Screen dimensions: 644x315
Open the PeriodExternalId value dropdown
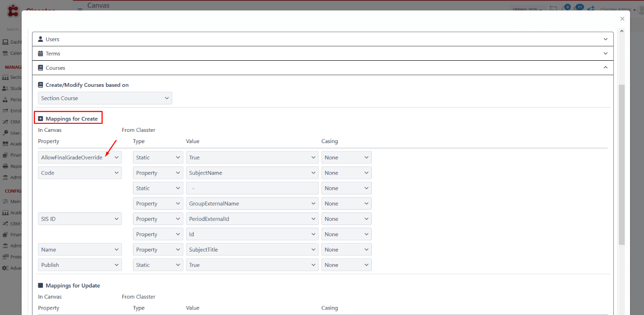(252, 219)
